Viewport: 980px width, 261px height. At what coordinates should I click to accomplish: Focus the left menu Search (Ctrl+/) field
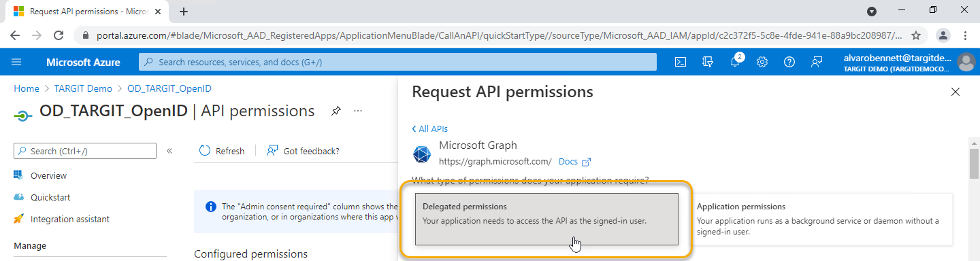pos(85,151)
